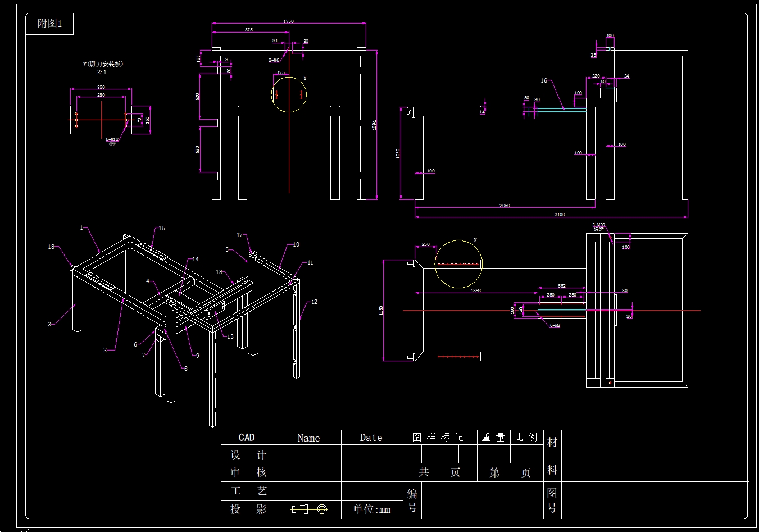The width and height of the screenshot is (759, 532).
Task: Click the 290 dimension on the detail plate
Action: pos(101,95)
